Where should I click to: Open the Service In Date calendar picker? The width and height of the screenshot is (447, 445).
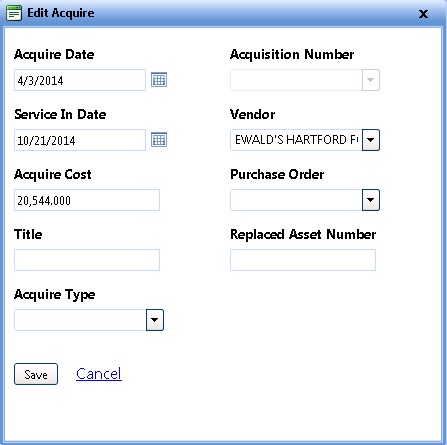pyautogui.click(x=159, y=140)
